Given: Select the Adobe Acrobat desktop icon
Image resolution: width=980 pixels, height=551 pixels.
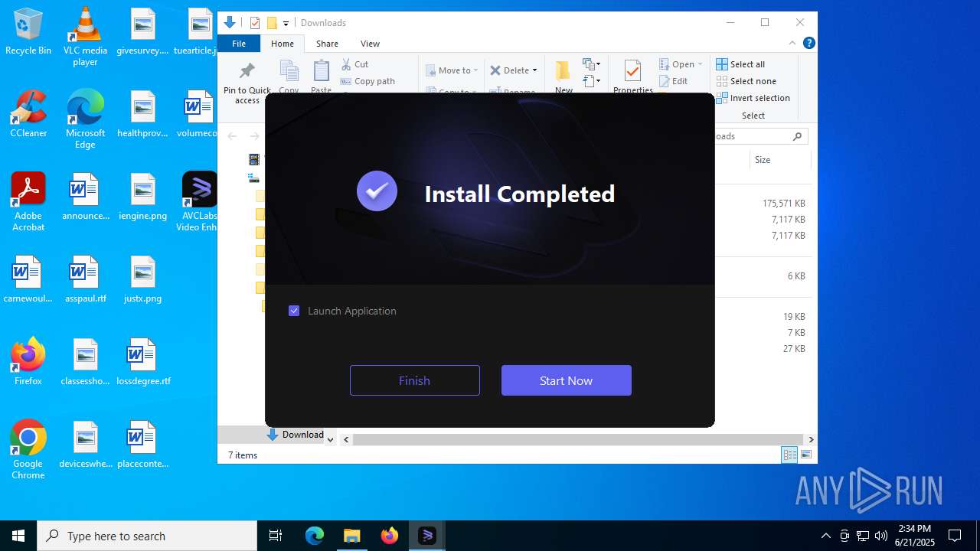Looking at the screenshot, I should [x=28, y=202].
